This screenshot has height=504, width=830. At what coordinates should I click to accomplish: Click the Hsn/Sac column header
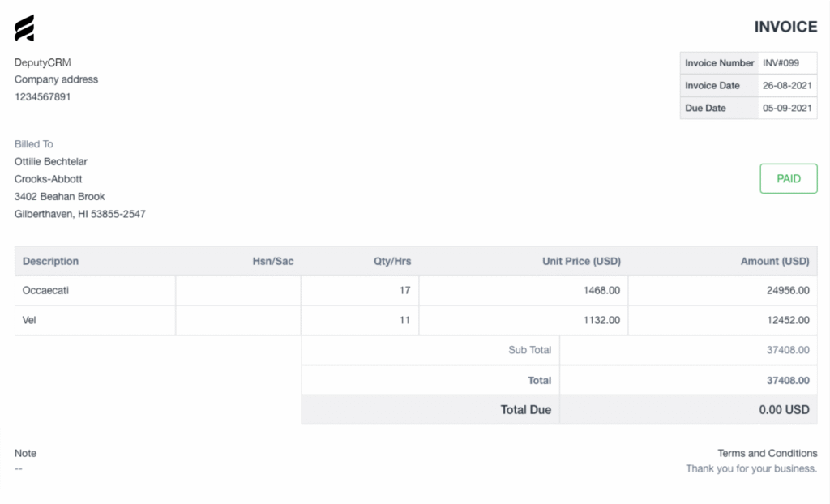tap(272, 261)
